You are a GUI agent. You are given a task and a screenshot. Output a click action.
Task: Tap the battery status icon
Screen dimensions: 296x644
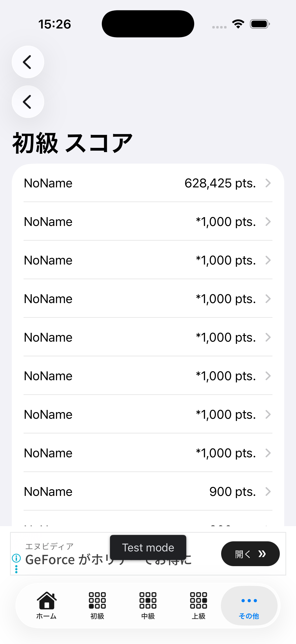(259, 24)
